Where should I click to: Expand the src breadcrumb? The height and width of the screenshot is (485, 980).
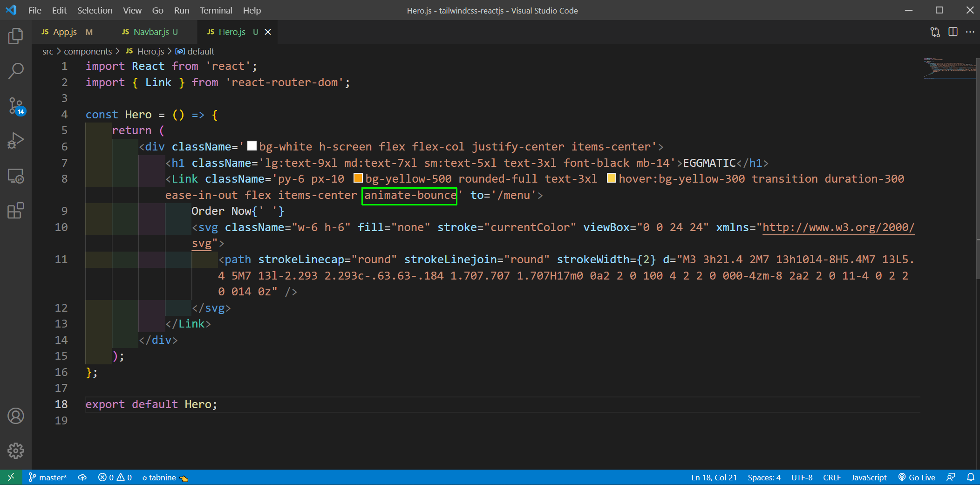click(x=48, y=51)
